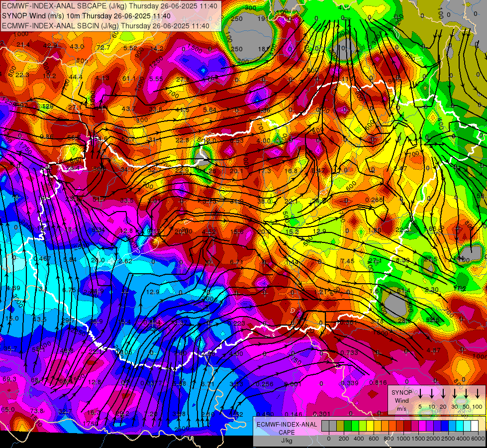487x448 pixels.
Task: Click the 73.8 CIN value on map
Action: click(x=37, y=411)
